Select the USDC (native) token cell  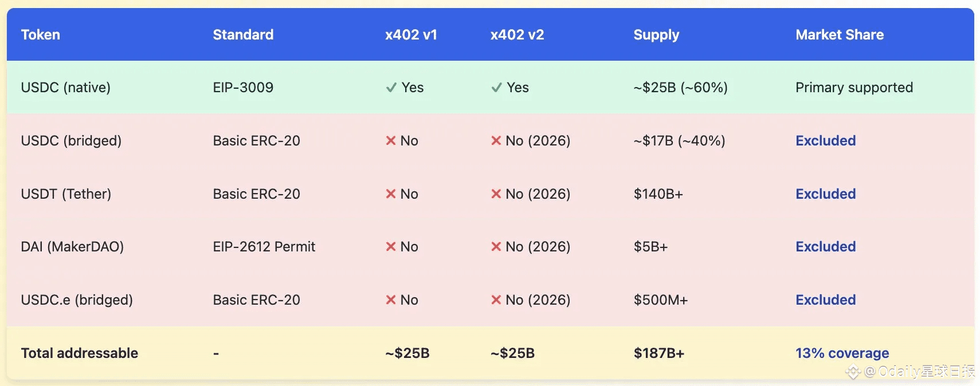(x=66, y=88)
